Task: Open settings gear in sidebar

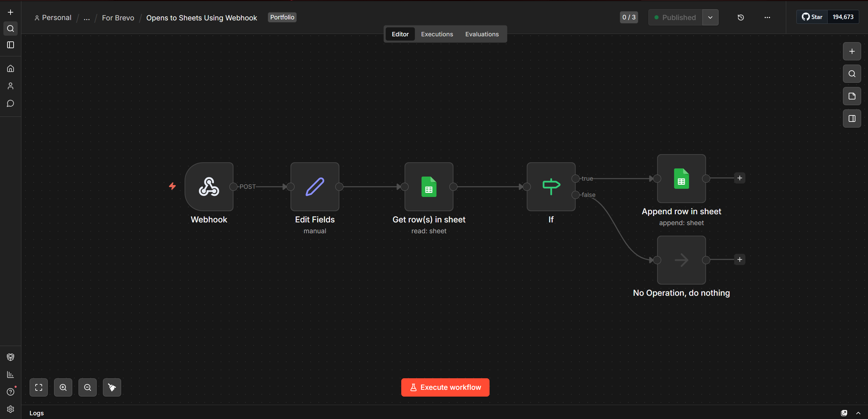Action: coord(11,409)
